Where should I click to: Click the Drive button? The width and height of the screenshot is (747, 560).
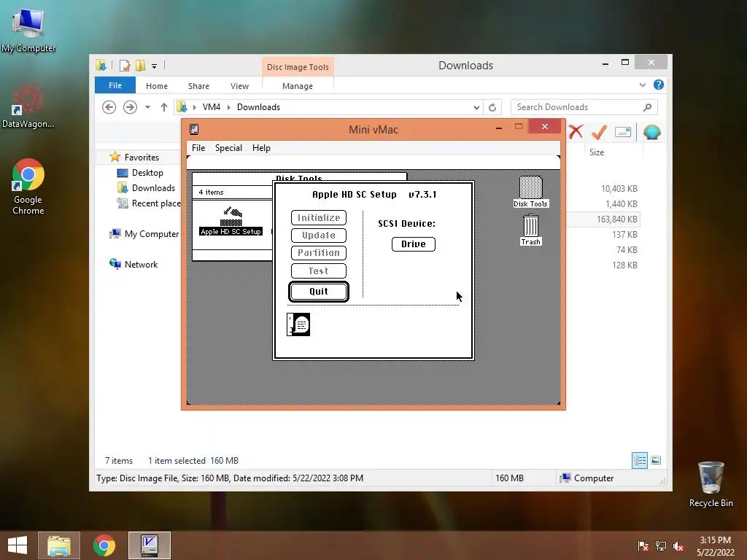pyautogui.click(x=413, y=244)
